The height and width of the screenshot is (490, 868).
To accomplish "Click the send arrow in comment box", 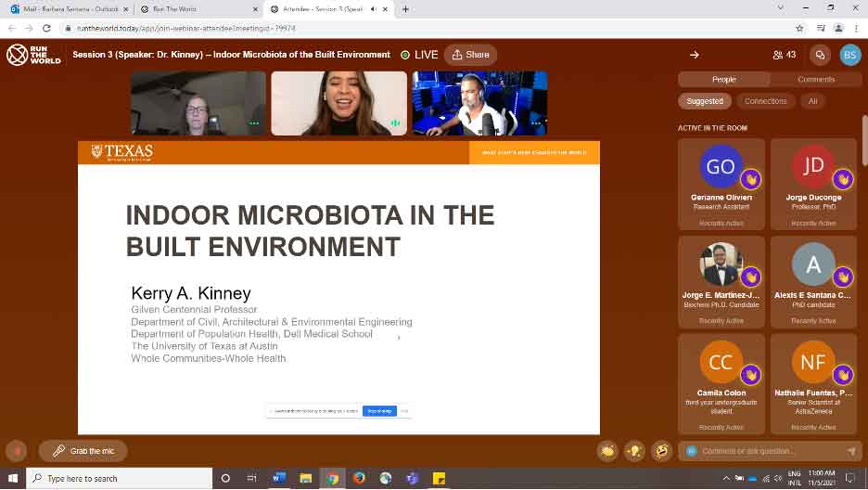I will [x=851, y=451].
